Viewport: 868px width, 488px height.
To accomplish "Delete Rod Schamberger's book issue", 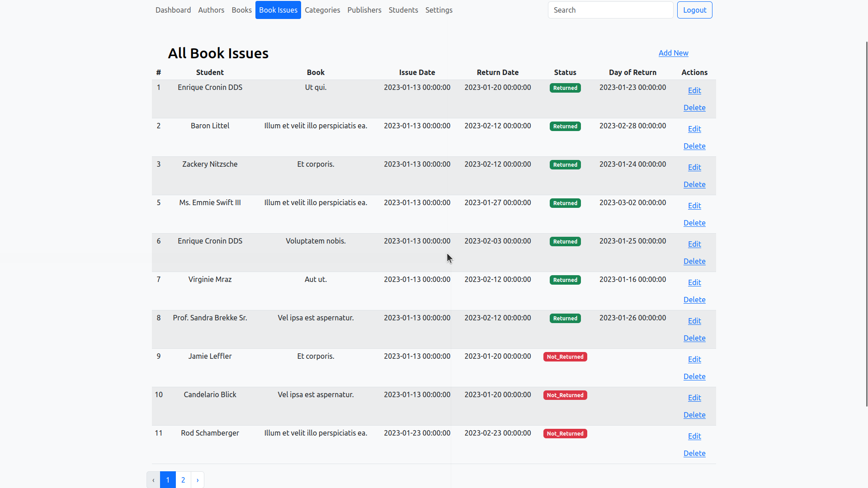I will pos(694,453).
